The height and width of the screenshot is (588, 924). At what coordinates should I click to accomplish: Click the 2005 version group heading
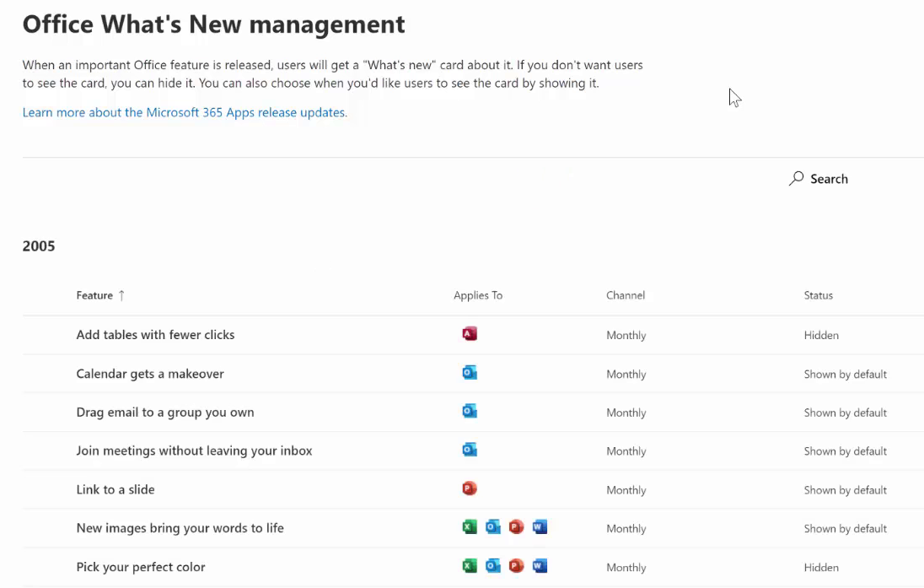[x=39, y=246]
